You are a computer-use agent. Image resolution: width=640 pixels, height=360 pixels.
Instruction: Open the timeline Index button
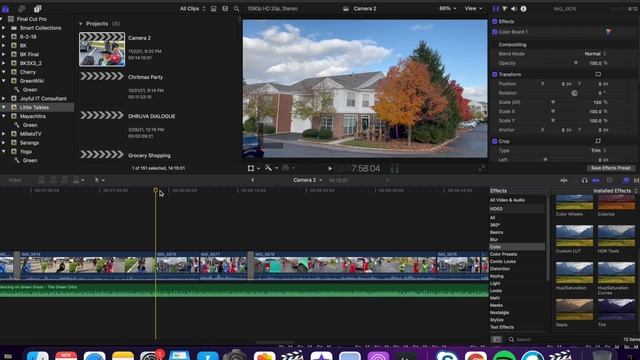[16, 180]
